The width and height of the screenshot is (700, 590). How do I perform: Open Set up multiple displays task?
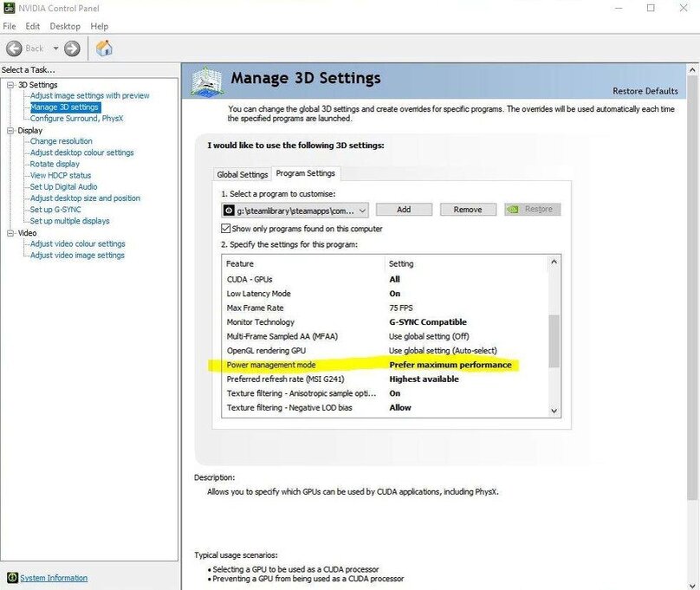click(69, 221)
